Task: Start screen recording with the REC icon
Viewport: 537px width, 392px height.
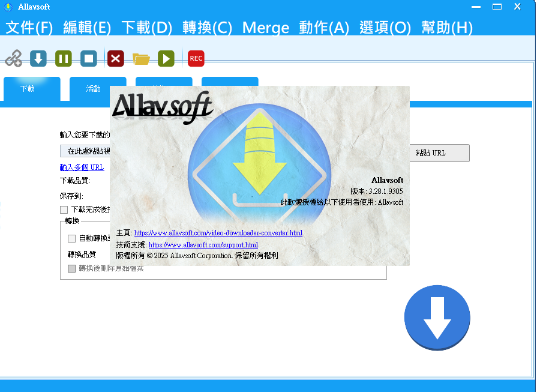Action: 196,59
